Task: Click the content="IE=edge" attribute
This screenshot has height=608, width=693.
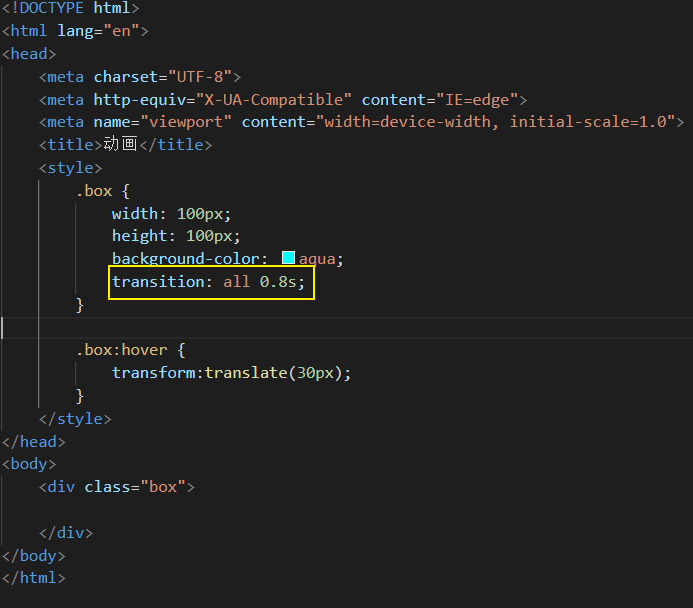Action: pyautogui.click(x=440, y=100)
